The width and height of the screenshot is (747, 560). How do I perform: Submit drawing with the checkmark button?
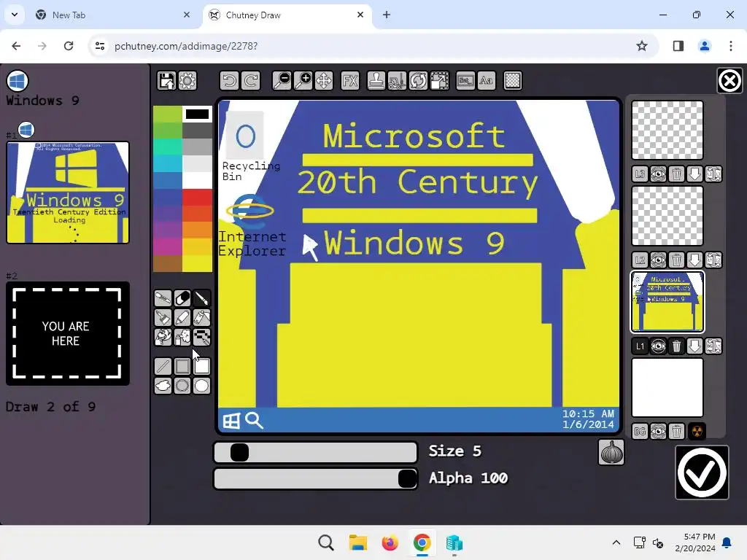tap(702, 472)
